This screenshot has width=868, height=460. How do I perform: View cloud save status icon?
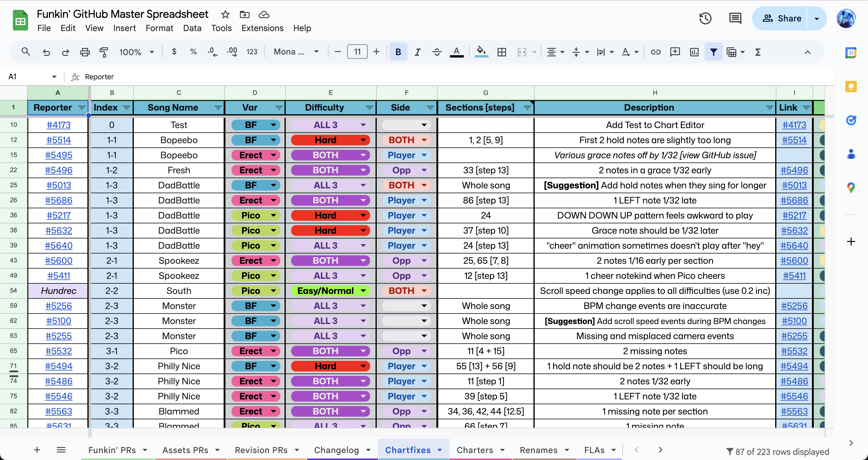pos(264,14)
